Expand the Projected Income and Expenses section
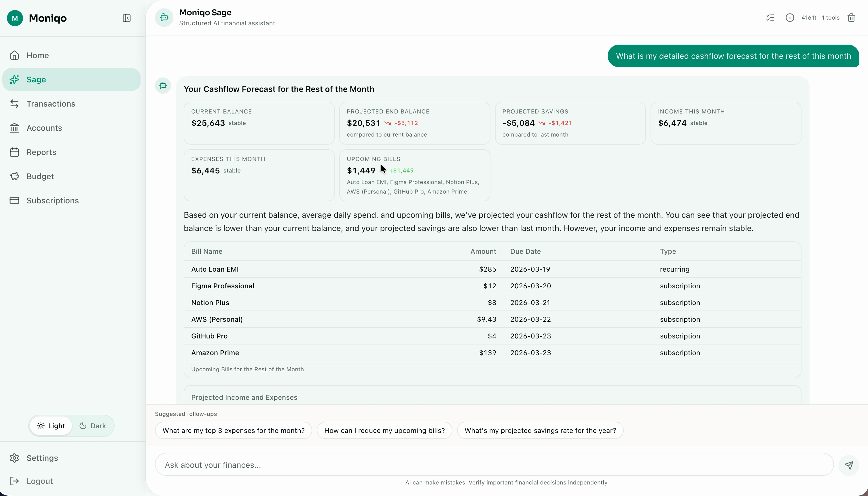The image size is (868, 496). click(244, 397)
